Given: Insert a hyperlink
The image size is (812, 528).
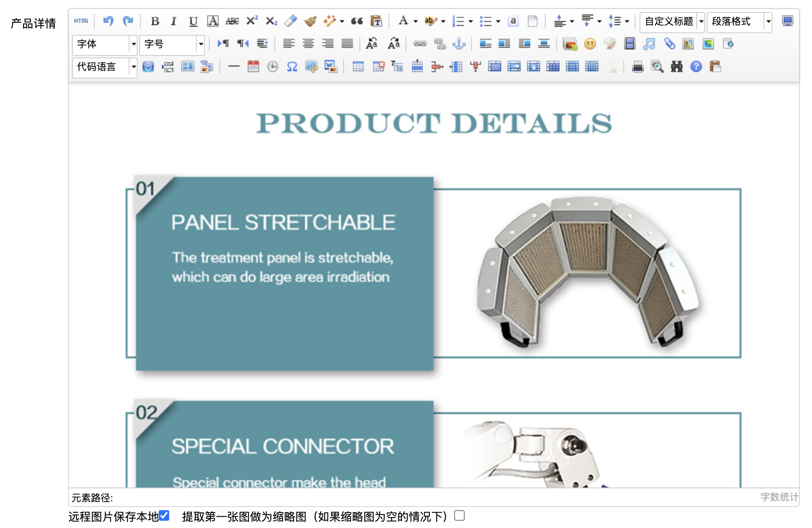Looking at the screenshot, I should click(420, 43).
